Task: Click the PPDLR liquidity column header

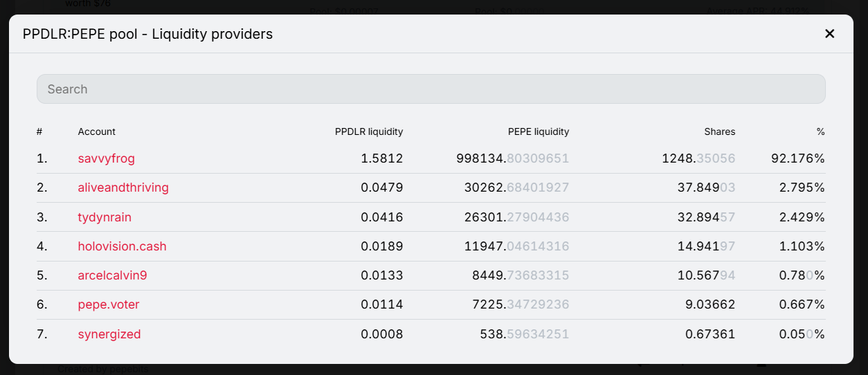Action: point(369,131)
